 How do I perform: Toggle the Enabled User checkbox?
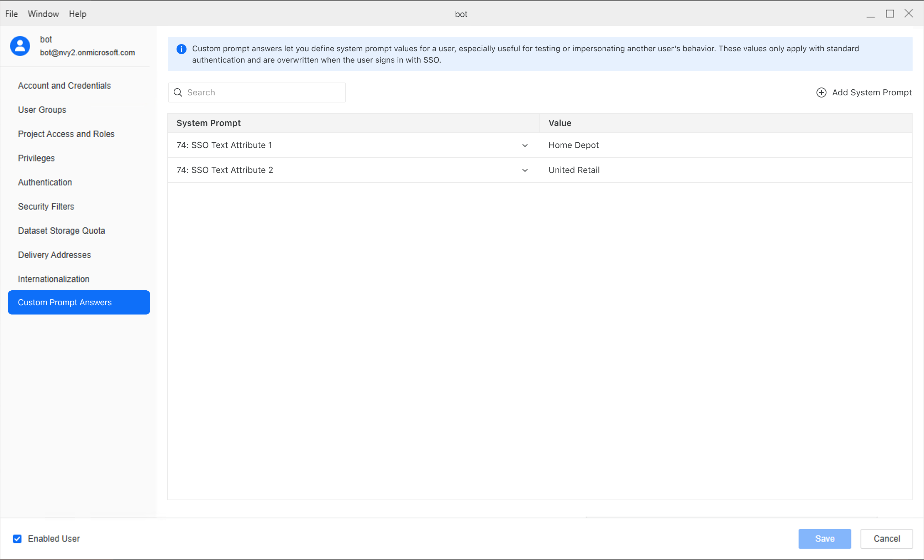(17, 539)
